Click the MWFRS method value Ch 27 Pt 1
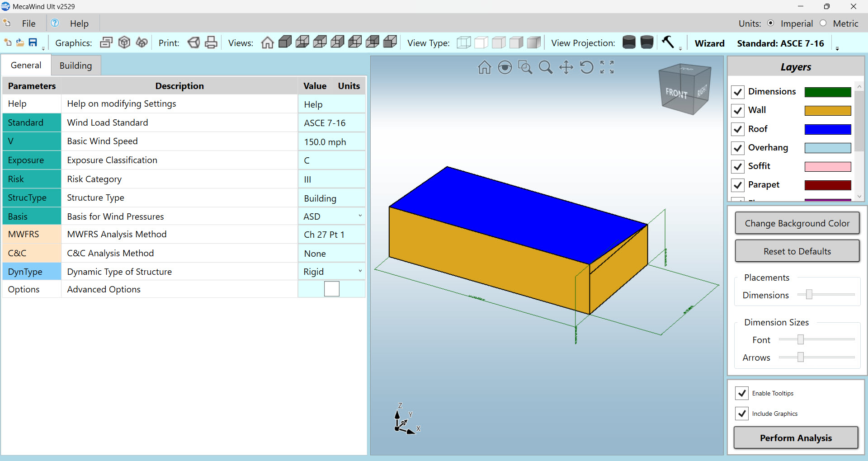Screen dimensions: 868x461 tap(331, 235)
